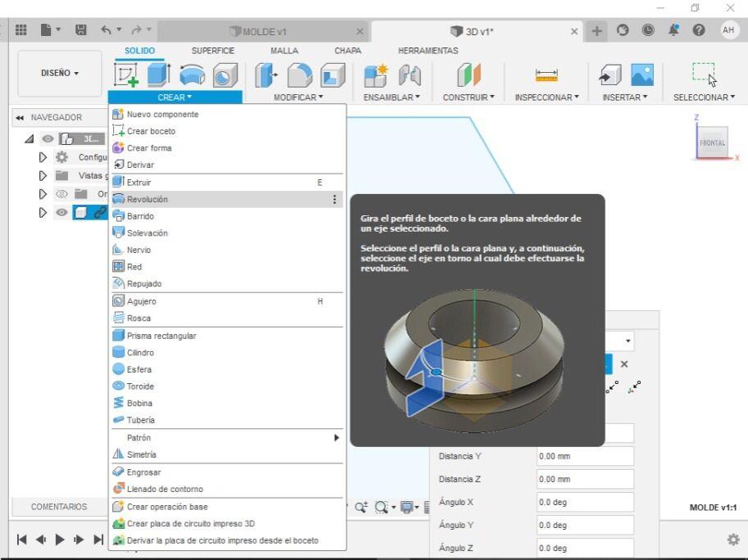This screenshot has height=560, width=748.
Task: Open the extensions icon in title bar
Action: pyautogui.click(x=623, y=30)
